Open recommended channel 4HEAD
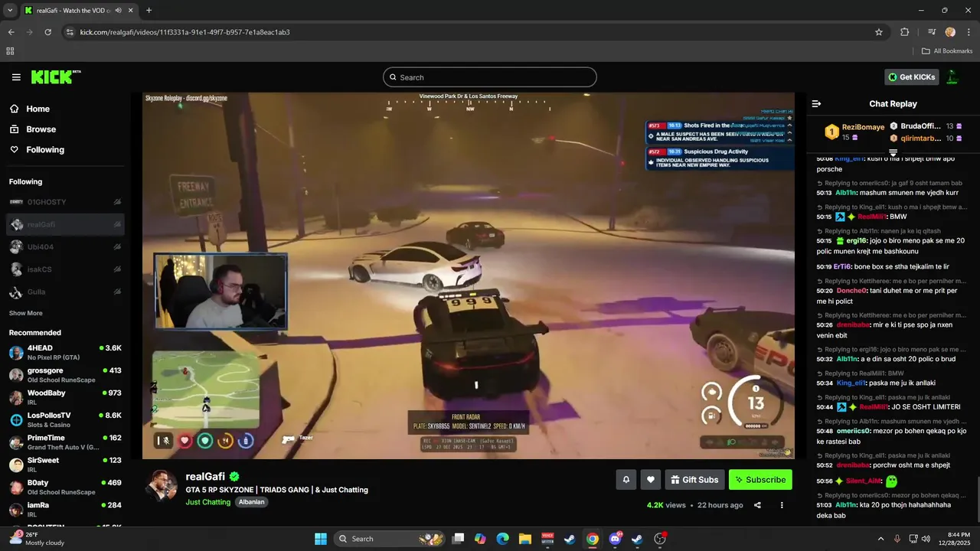The image size is (980, 551). point(65,353)
